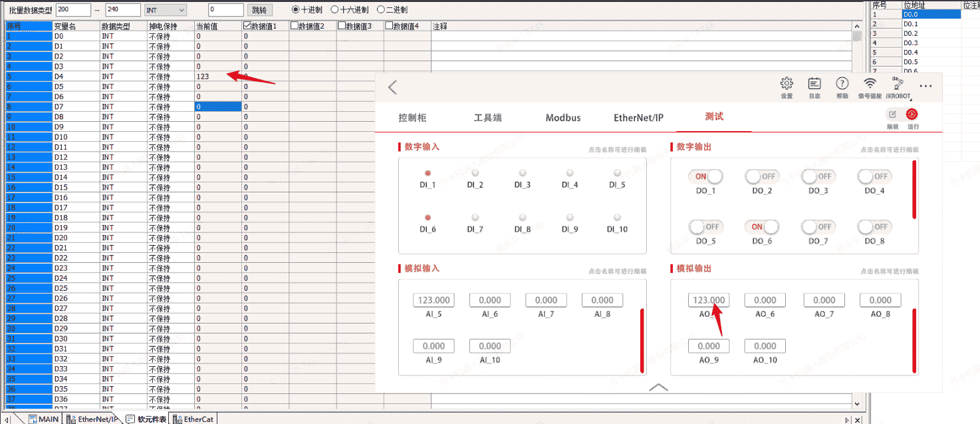Click the 帮助 help question-mark icon
Viewport: 980px width, 424px height.
(x=842, y=84)
